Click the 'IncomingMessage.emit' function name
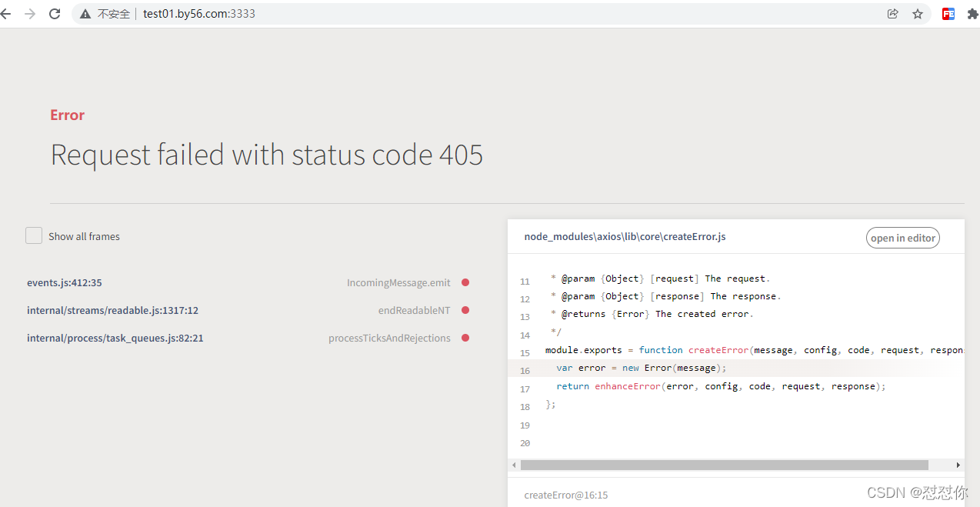980x507 pixels. (x=398, y=282)
